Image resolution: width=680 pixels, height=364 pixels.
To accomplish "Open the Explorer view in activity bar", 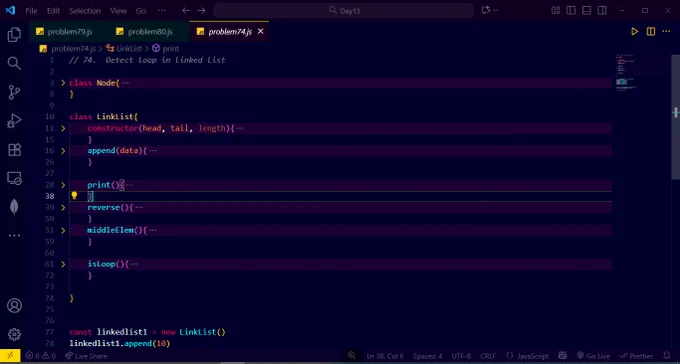I will pyautogui.click(x=14, y=35).
